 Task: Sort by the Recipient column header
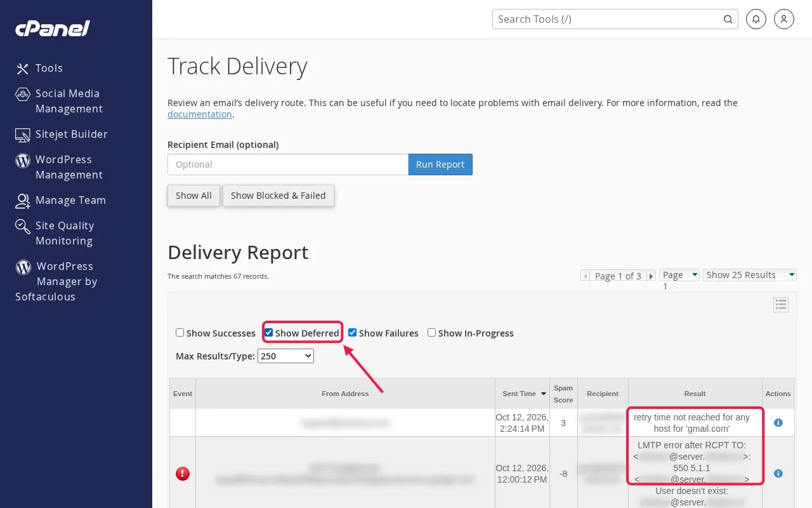click(603, 394)
